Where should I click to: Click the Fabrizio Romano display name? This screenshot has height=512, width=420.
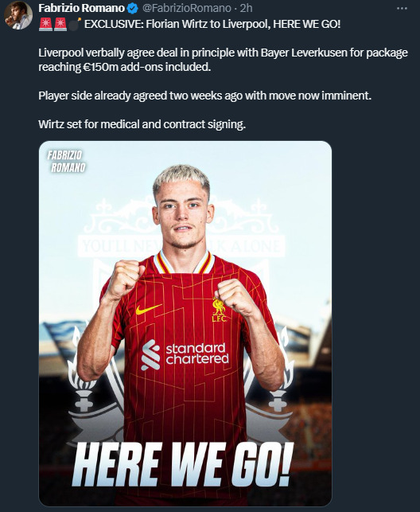81,8
